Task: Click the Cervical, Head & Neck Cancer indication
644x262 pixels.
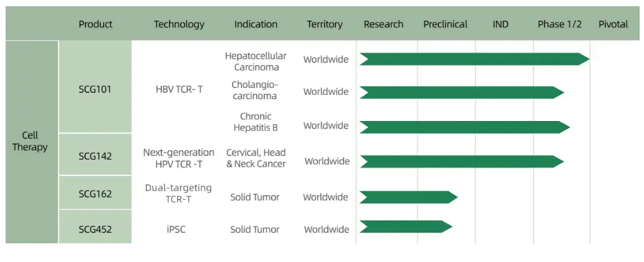Action: pyautogui.click(x=256, y=158)
